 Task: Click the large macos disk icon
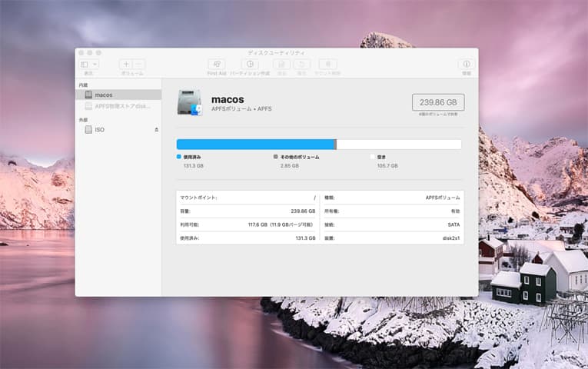pos(189,103)
